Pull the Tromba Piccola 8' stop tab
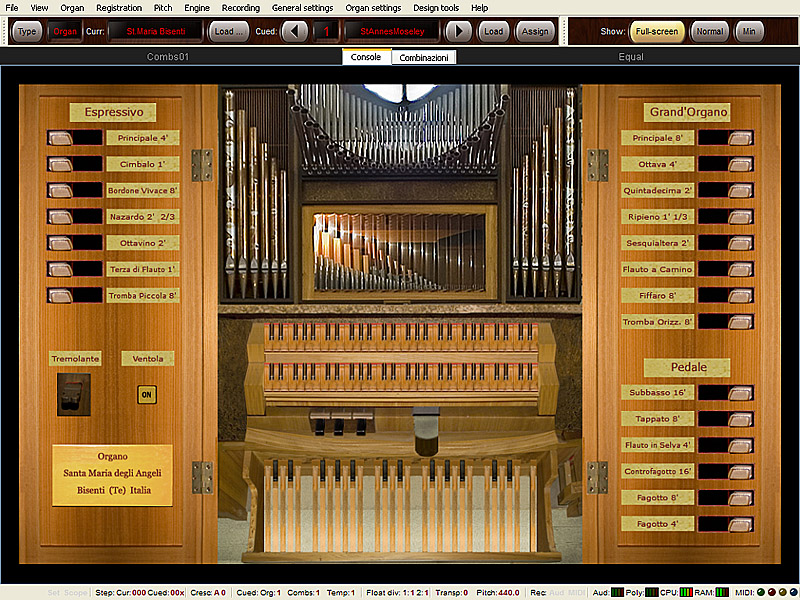 pos(60,295)
